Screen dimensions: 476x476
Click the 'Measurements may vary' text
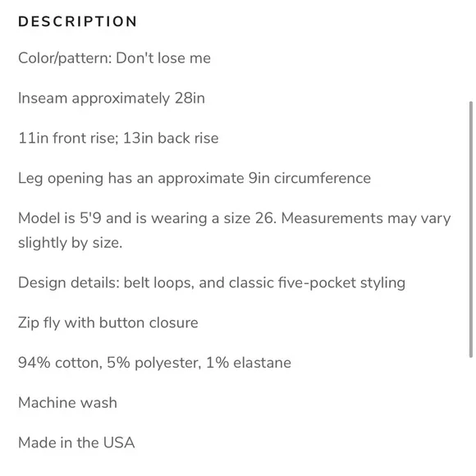(366, 219)
